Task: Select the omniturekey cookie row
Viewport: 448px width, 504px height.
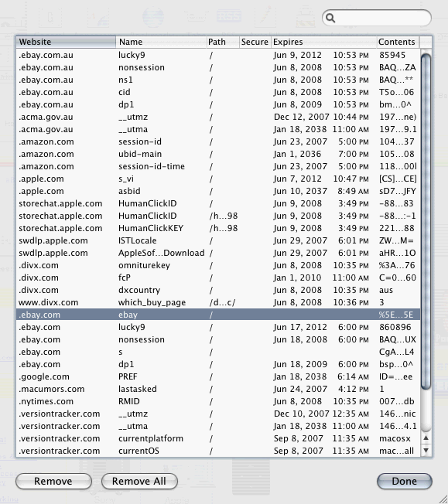Action: (x=218, y=265)
